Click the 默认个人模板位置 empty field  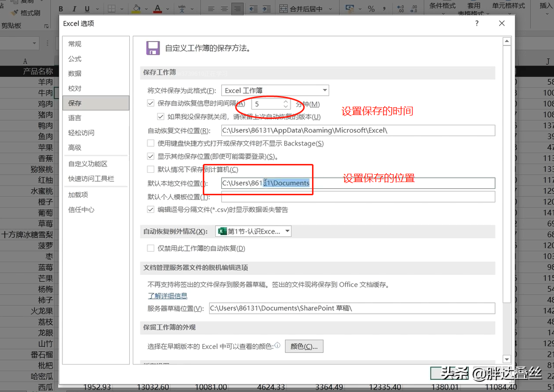tap(358, 197)
